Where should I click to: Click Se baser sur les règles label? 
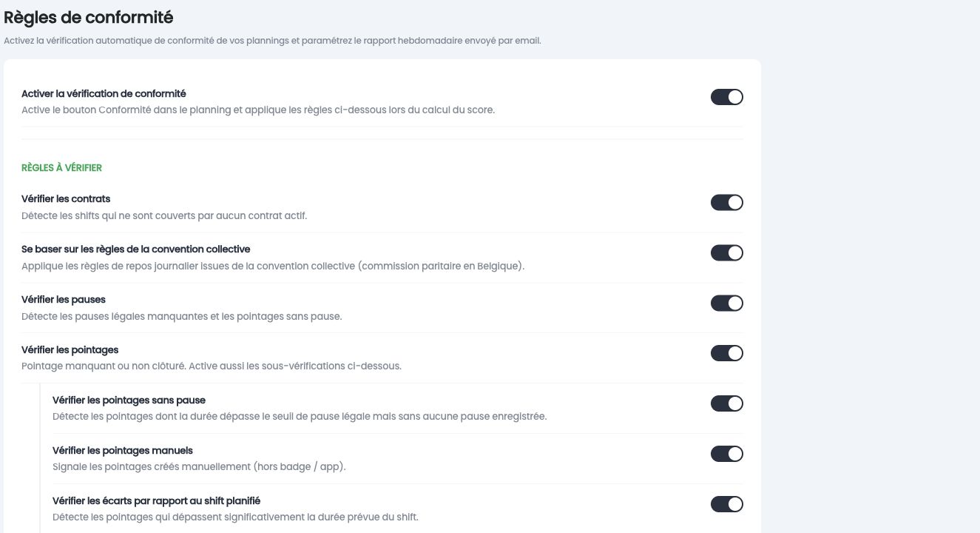pos(136,249)
